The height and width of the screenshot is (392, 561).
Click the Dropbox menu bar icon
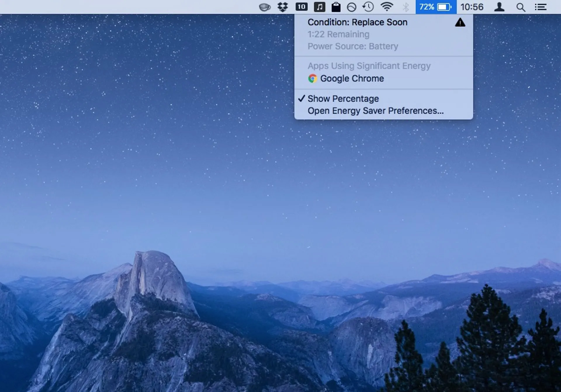pyautogui.click(x=283, y=7)
